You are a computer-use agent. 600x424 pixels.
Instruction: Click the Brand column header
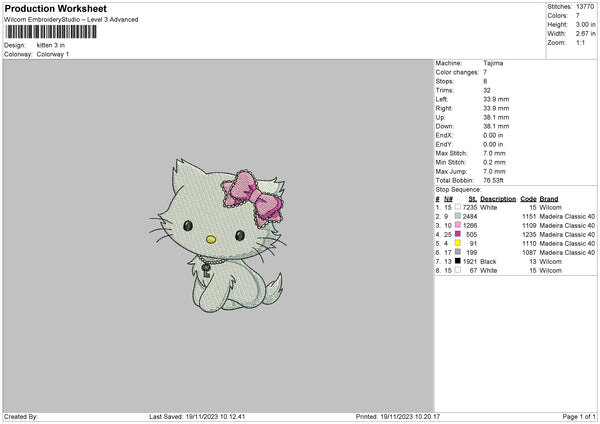point(549,198)
